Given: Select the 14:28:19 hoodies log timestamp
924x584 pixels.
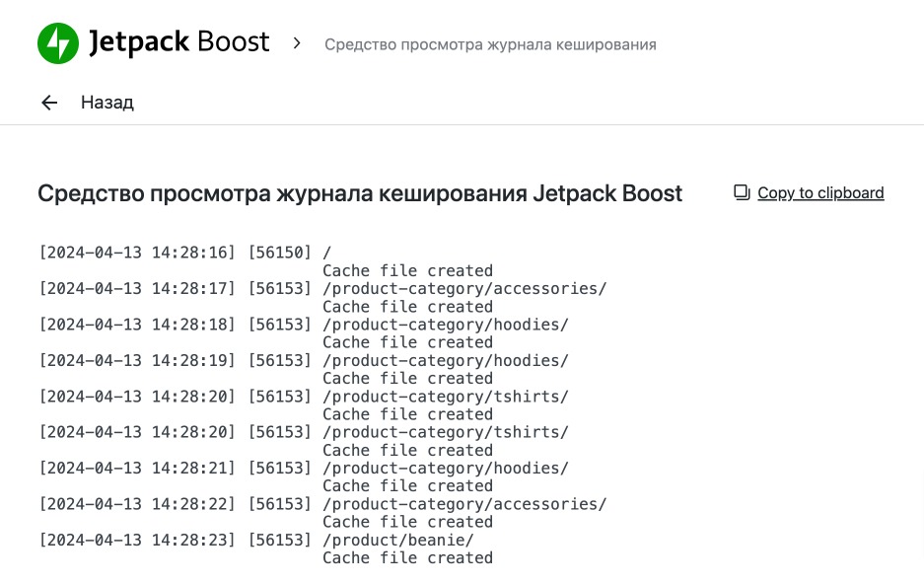Looking at the screenshot, I should (137, 360).
